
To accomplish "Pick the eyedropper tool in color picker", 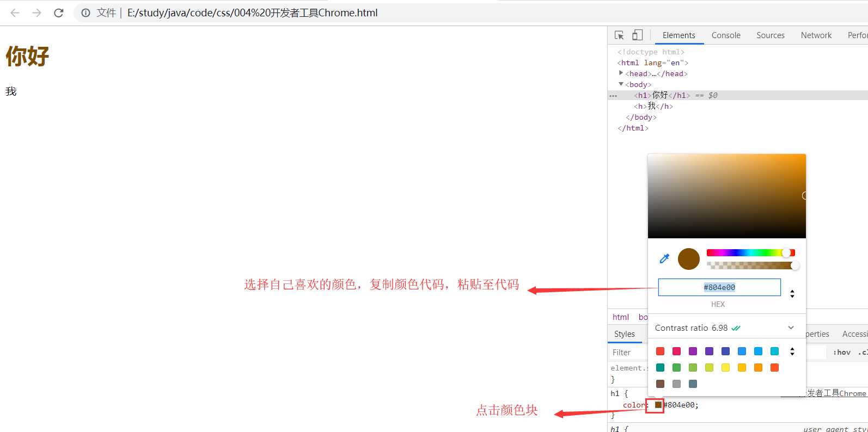I will [664, 259].
